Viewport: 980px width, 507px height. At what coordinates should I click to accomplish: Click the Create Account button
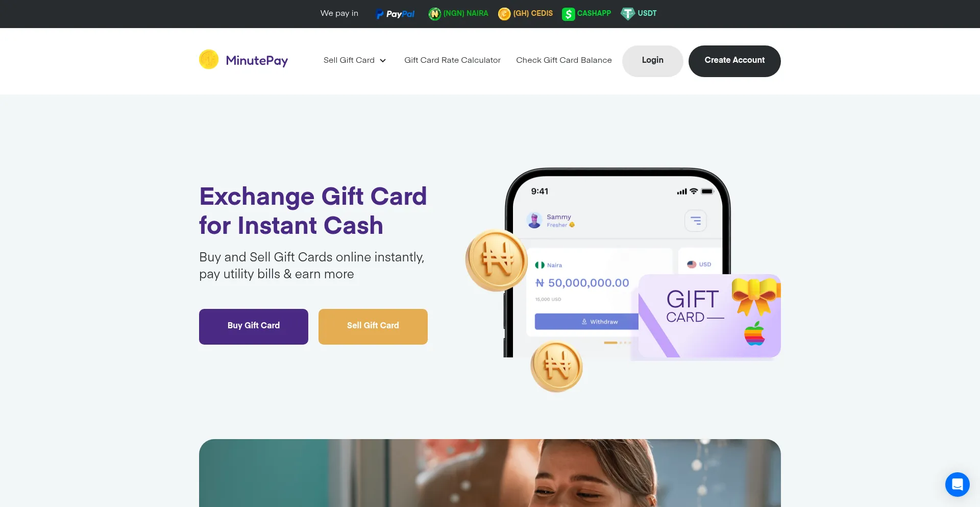734,61
